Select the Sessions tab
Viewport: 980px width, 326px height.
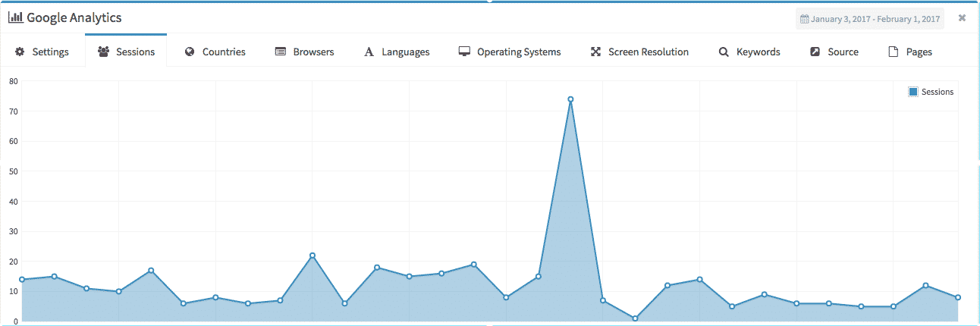(x=126, y=52)
